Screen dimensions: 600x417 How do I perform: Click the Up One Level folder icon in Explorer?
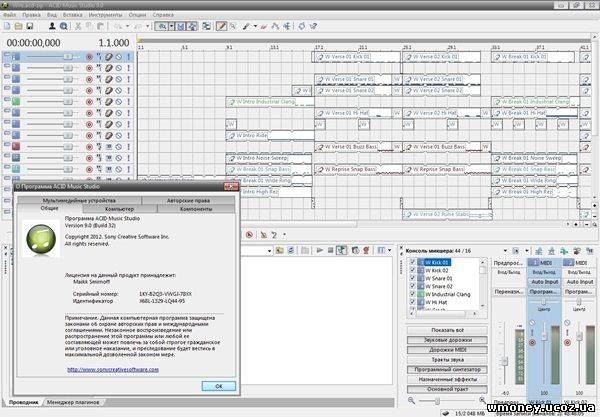pyautogui.click(x=279, y=250)
